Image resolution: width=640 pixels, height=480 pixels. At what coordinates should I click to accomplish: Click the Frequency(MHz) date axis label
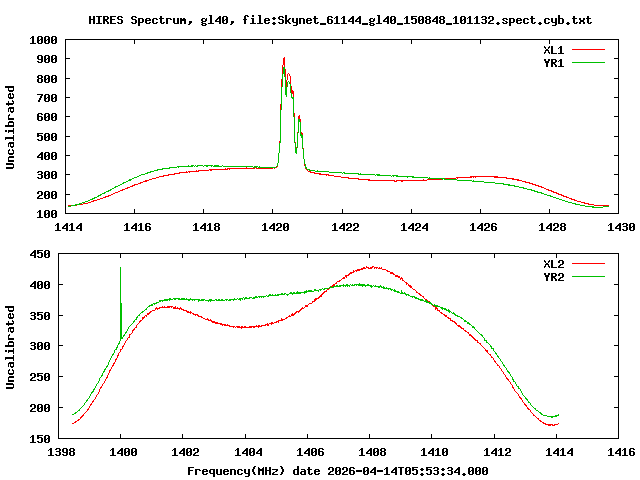[x=338, y=471]
